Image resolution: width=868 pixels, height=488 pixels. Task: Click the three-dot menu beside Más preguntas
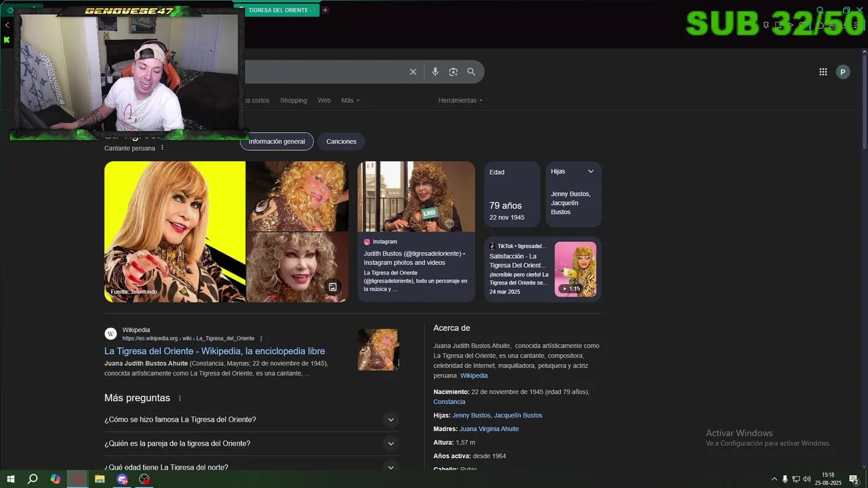pos(180,398)
